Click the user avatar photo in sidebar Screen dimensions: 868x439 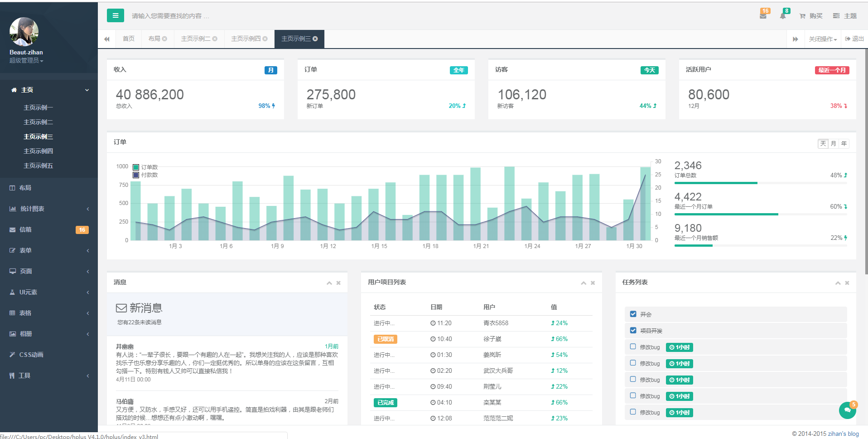(x=24, y=32)
